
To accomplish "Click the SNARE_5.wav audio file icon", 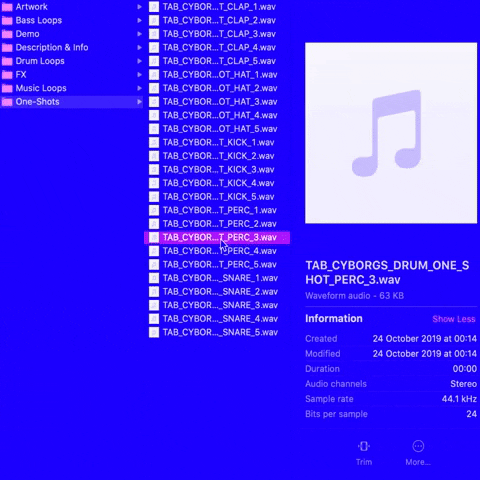I will [154, 332].
